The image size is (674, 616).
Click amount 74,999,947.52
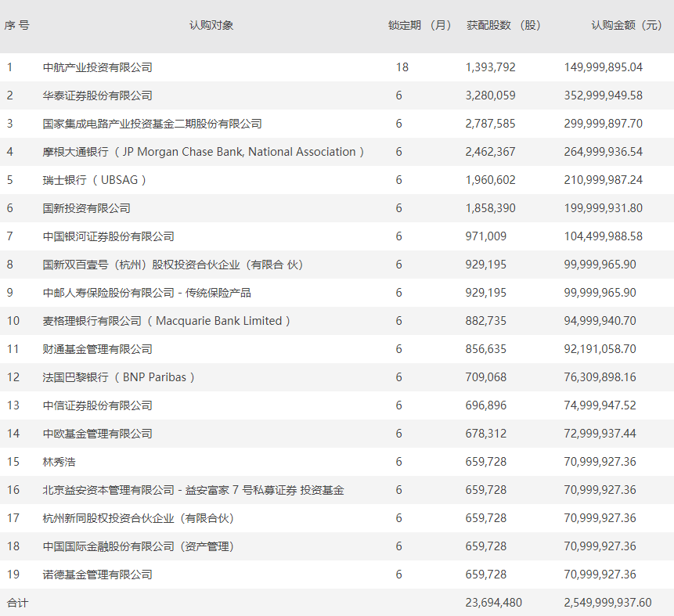pos(600,405)
